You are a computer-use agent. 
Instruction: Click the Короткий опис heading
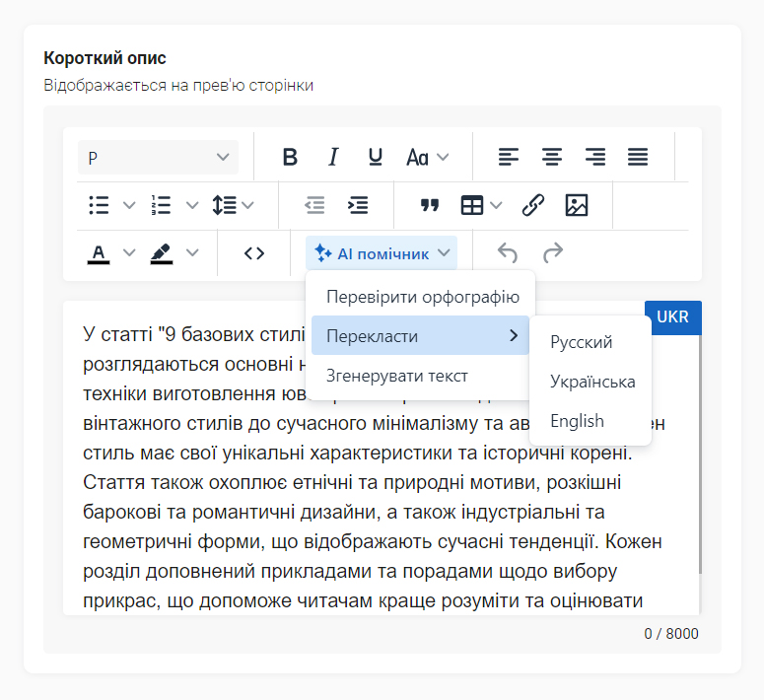click(104, 58)
